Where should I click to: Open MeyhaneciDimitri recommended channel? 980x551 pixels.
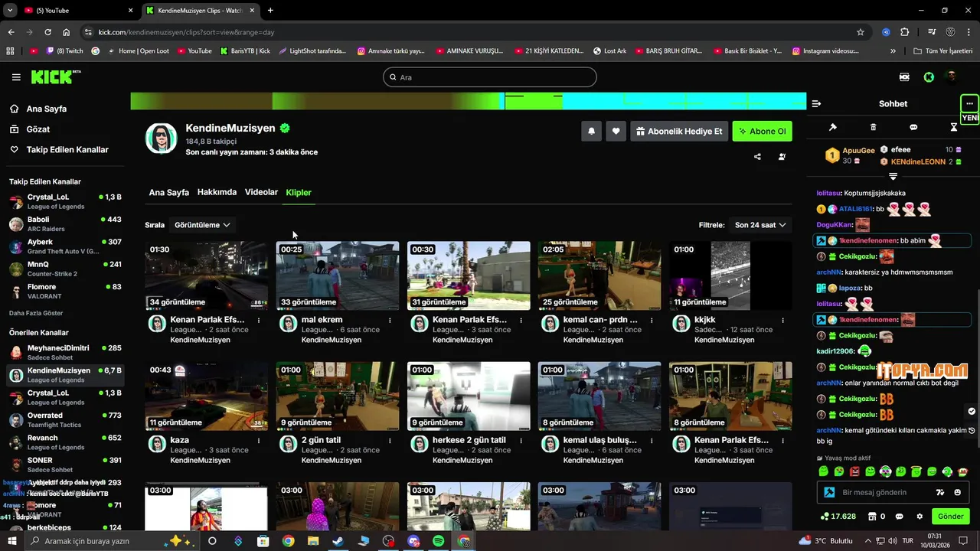tap(65, 353)
